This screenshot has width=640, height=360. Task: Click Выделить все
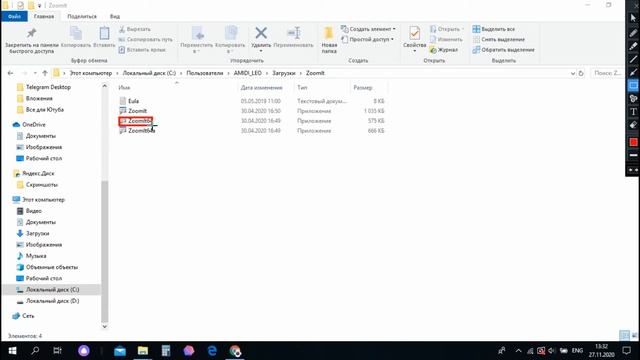(493, 29)
